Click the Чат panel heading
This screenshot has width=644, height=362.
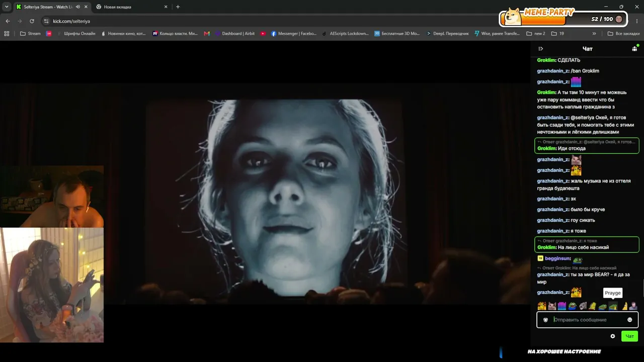coord(587,49)
